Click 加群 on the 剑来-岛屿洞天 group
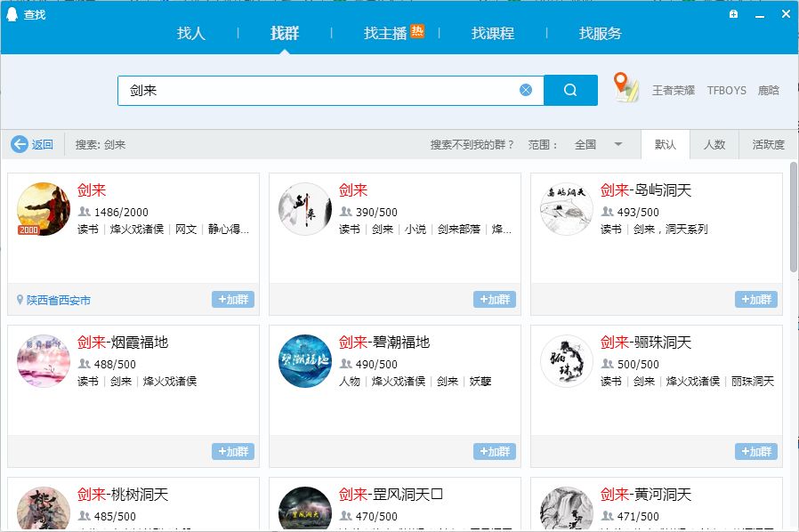Screen dimensions: 799x532 (756, 300)
